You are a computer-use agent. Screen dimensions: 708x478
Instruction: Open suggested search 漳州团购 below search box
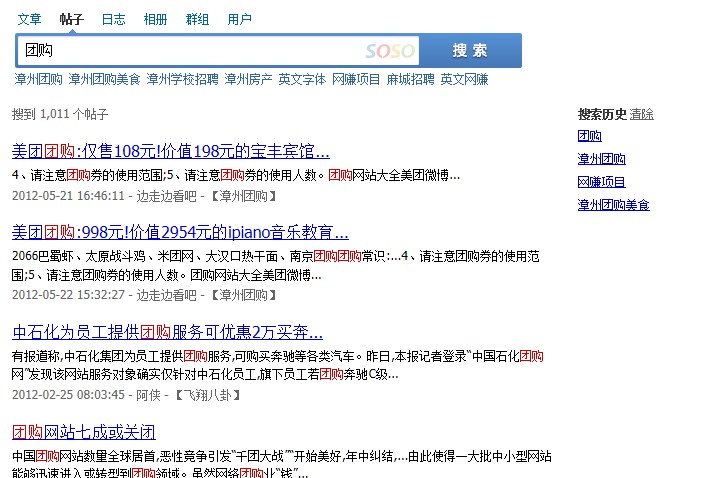[x=38, y=79]
